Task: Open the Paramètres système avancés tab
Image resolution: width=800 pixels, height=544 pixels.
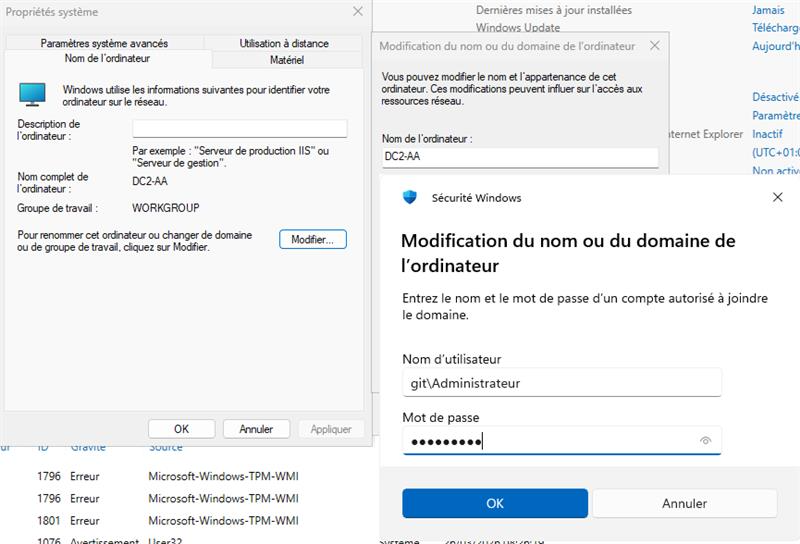Action: pyautogui.click(x=104, y=43)
